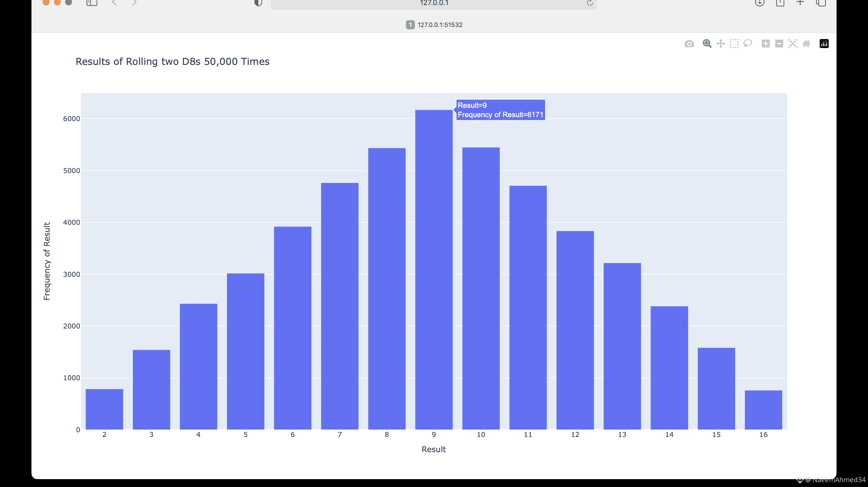Activate the Pan arrows tool
This screenshot has height=487, width=868.
click(x=721, y=44)
